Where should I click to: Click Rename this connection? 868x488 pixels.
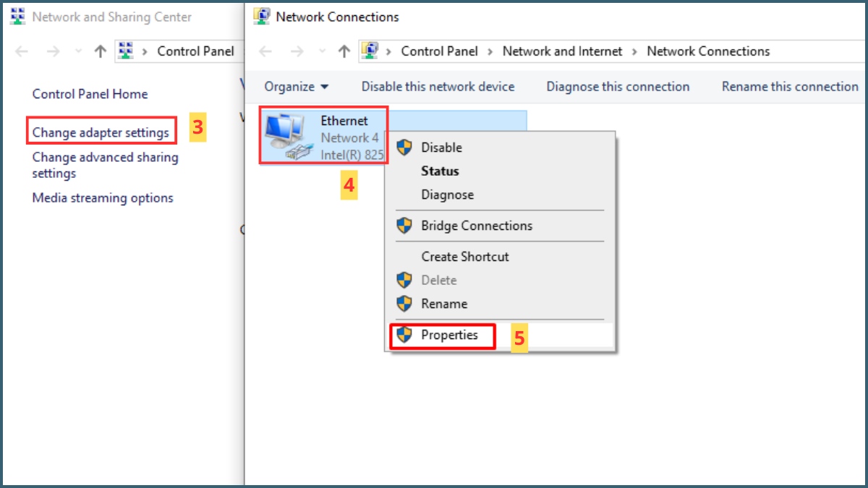click(x=788, y=86)
